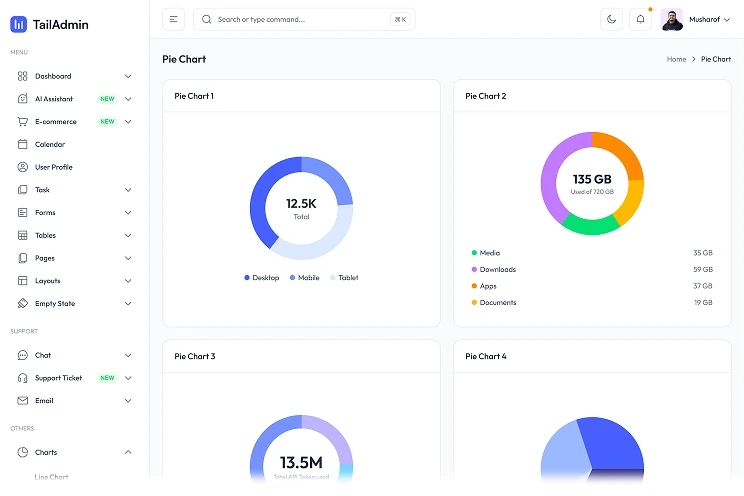The height and width of the screenshot is (496, 744).
Task: Select the Charts menu label
Action: point(46,452)
